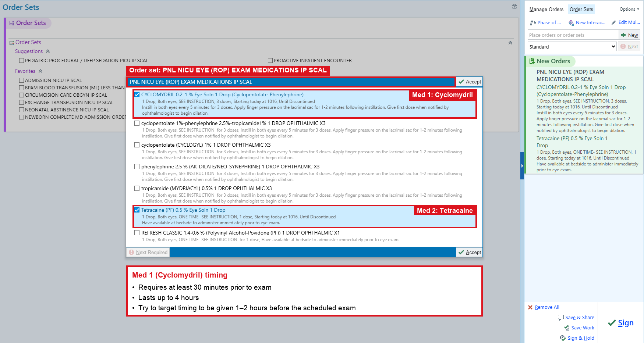
Task: Open the Options dropdown menu
Action: [x=629, y=9]
